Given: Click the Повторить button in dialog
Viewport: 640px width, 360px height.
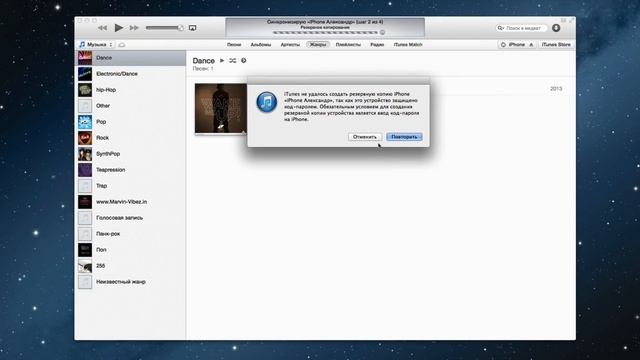Looking at the screenshot, I should [404, 137].
